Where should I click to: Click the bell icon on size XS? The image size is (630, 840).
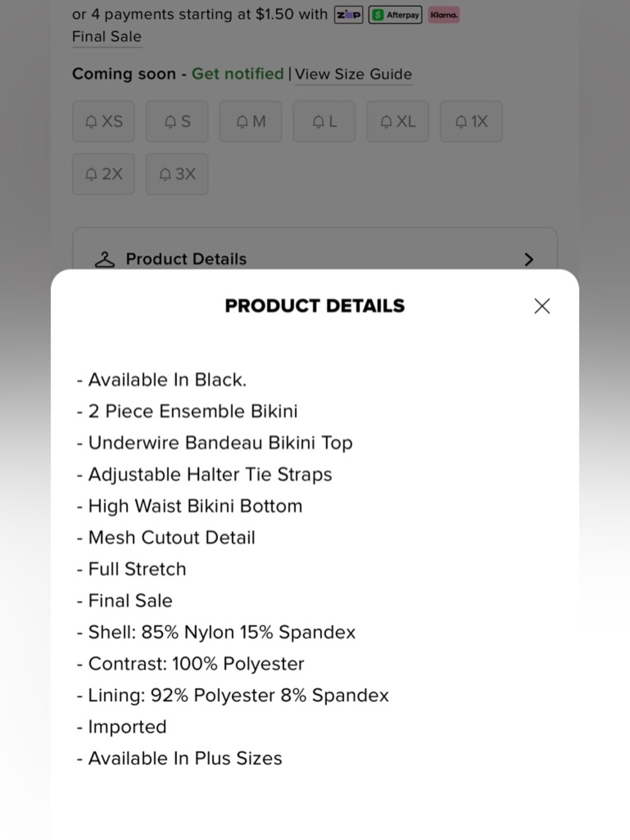point(92,122)
